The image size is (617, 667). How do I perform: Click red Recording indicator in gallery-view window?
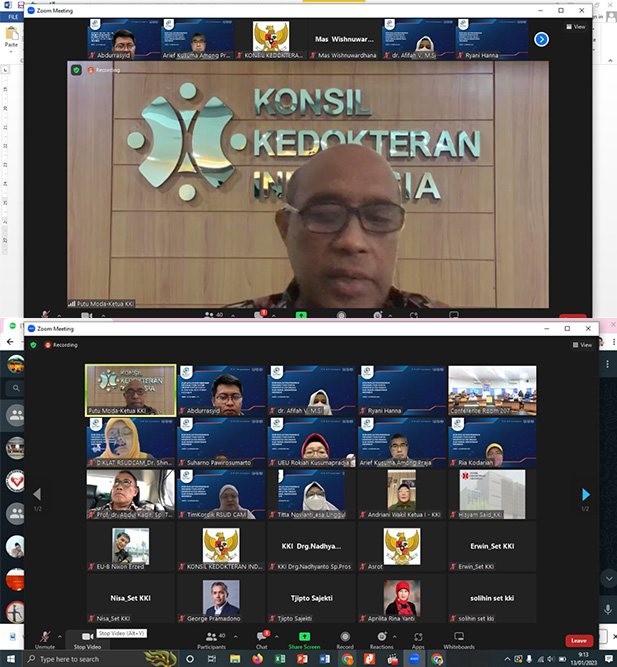point(62,345)
